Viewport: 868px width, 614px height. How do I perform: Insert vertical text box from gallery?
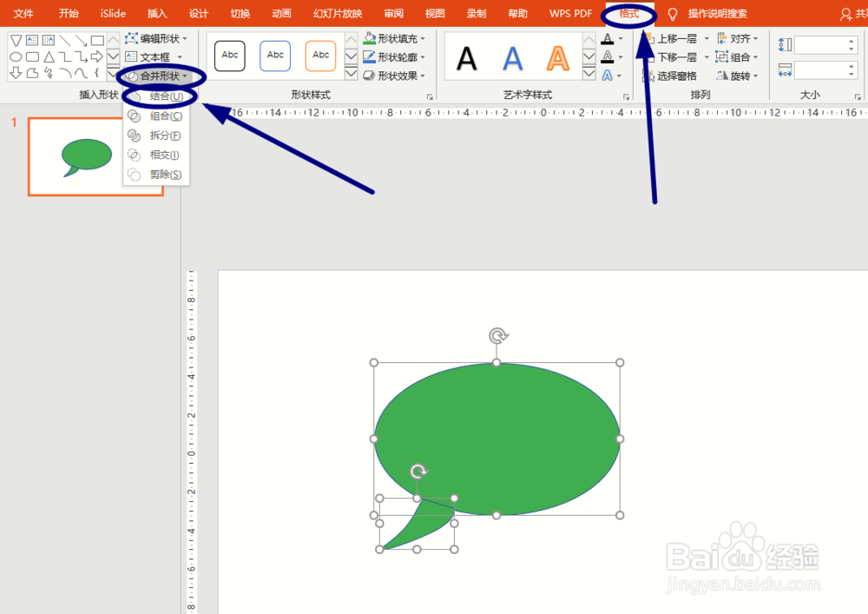pos(49,41)
